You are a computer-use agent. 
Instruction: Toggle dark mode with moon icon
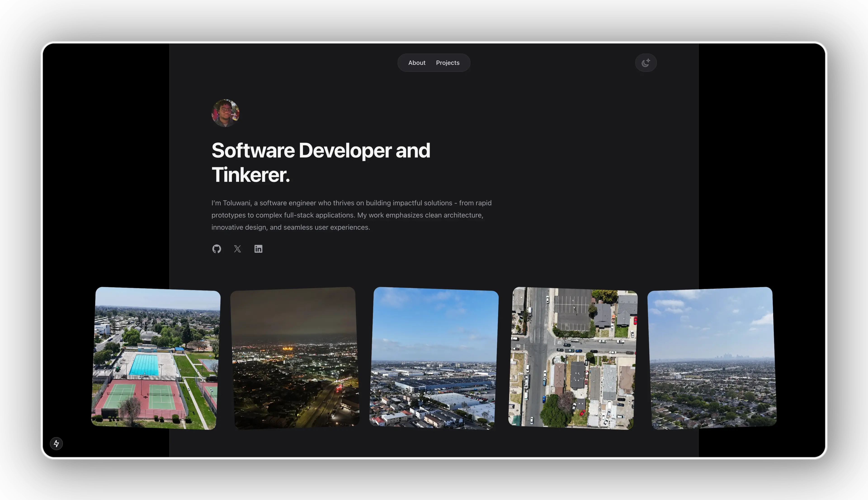pyautogui.click(x=646, y=63)
